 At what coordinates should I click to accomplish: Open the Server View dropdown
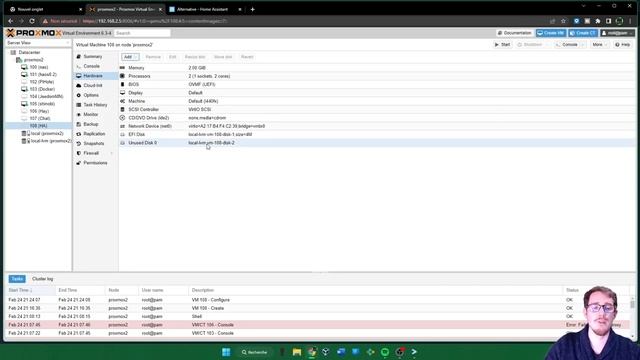pos(38,43)
